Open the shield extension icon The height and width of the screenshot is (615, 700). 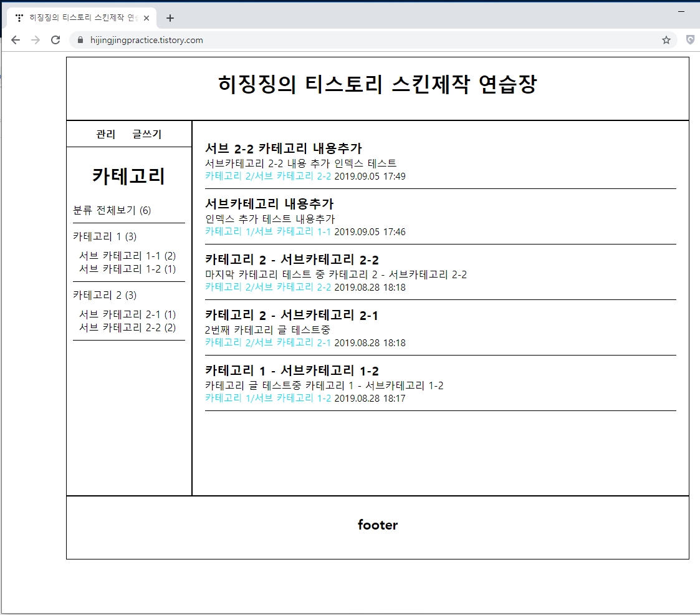coord(690,40)
